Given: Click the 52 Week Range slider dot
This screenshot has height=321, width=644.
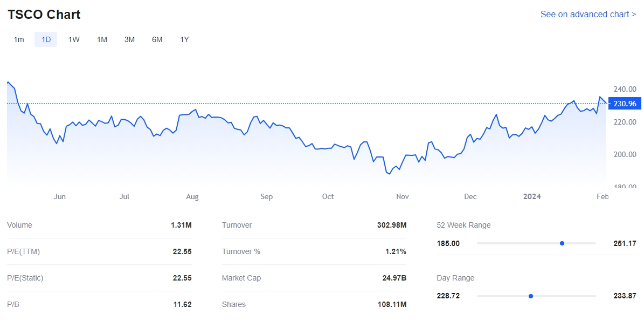Looking at the screenshot, I should click(x=562, y=243).
